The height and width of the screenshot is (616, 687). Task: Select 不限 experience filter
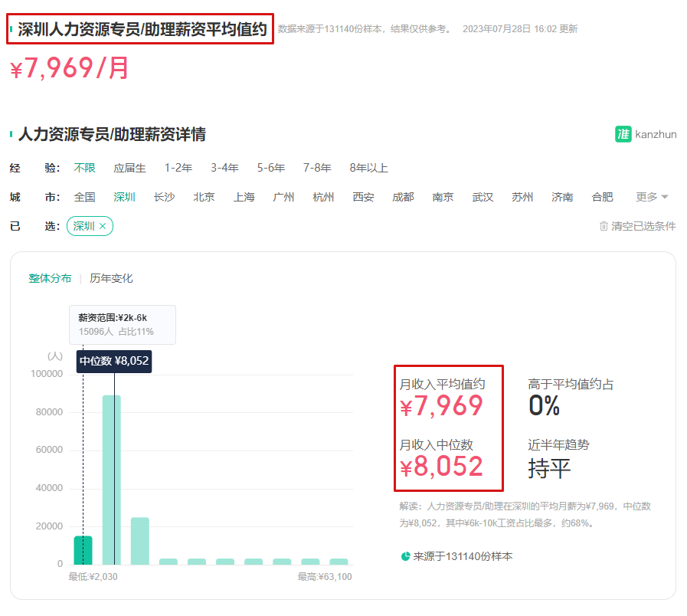click(x=84, y=168)
